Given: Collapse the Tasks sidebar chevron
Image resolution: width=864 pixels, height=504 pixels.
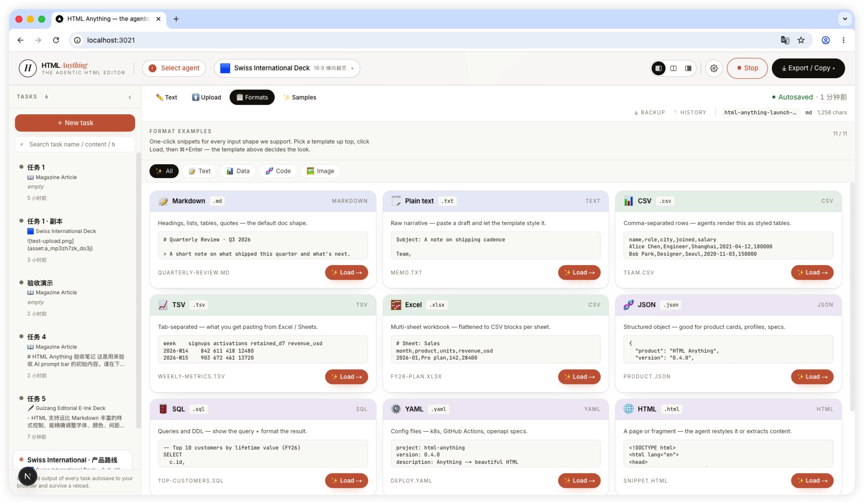Looking at the screenshot, I should (x=130, y=97).
